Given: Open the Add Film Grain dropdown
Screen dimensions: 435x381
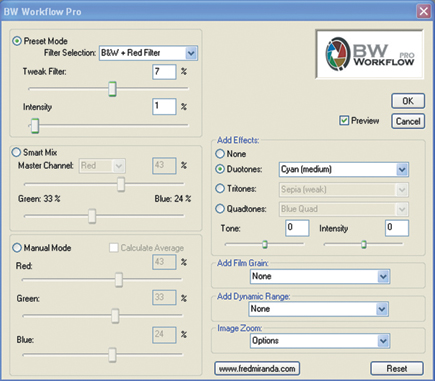Looking at the screenshot, I should (320, 276).
